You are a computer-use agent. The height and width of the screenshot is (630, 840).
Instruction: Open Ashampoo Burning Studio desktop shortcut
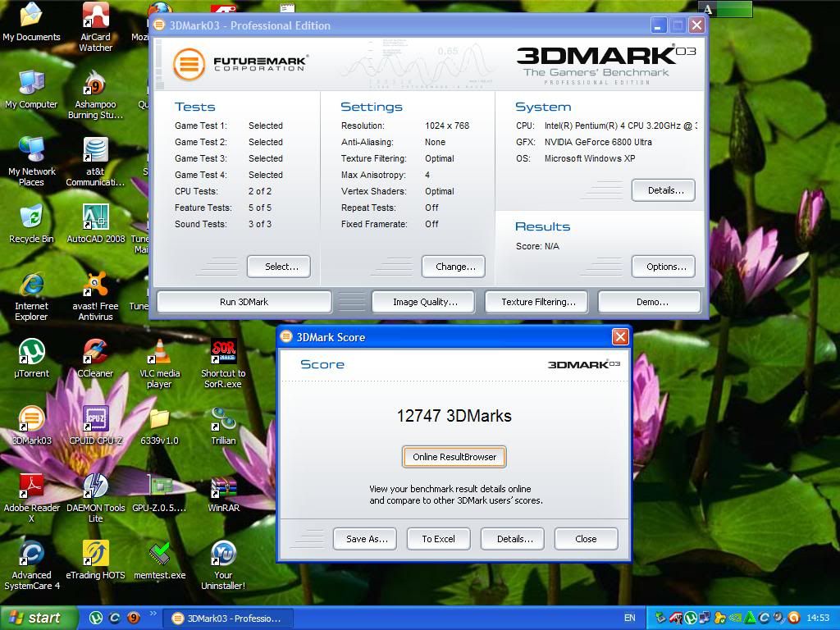(x=95, y=95)
